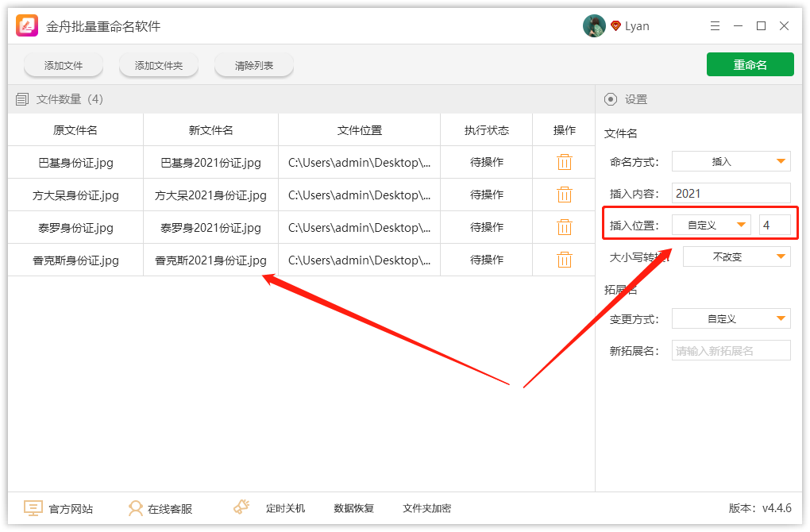810x532 pixels.
Task: Click the VIP diamond badge beside Lyan
Action: 617,25
